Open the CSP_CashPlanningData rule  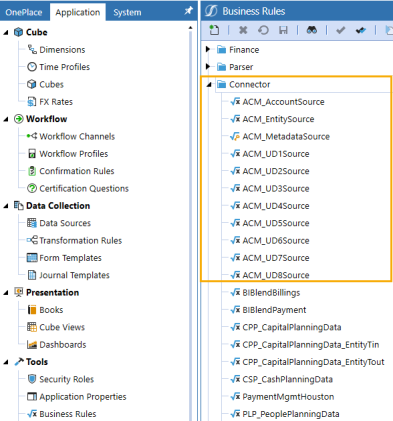[x=288, y=379]
